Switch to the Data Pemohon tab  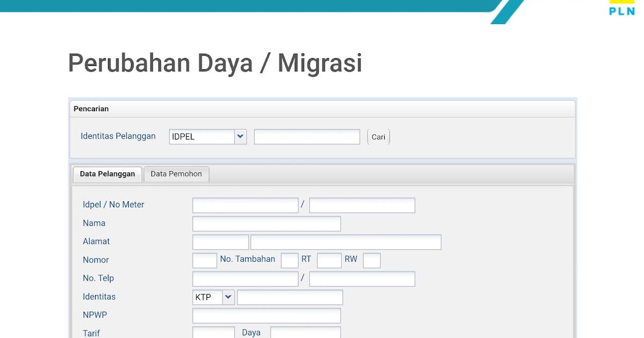[x=176, y=174]
